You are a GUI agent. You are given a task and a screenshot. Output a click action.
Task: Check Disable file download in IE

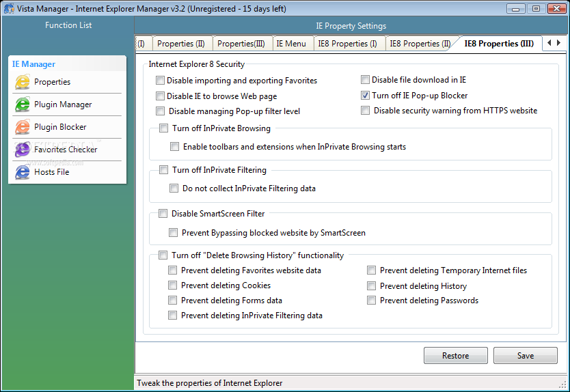tap(365, 80)
